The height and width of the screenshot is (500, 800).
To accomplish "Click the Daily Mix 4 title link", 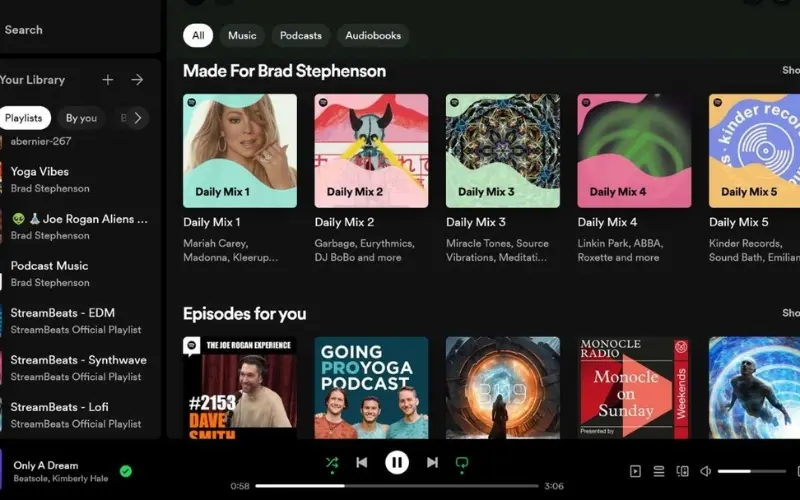I will coord(607,222).
